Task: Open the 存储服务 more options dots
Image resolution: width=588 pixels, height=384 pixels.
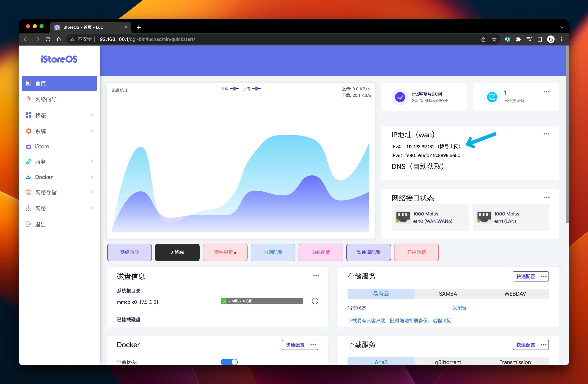Action: (x=544, y=276)
